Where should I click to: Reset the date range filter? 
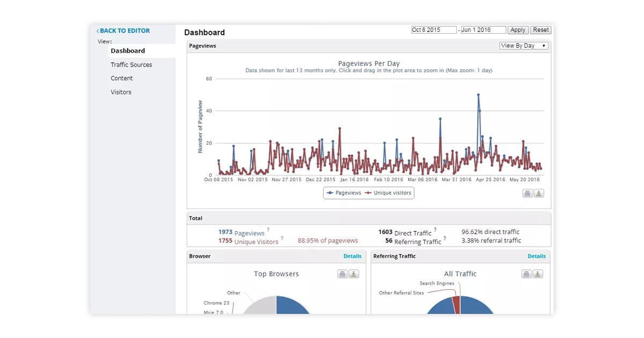pos(540,30)
